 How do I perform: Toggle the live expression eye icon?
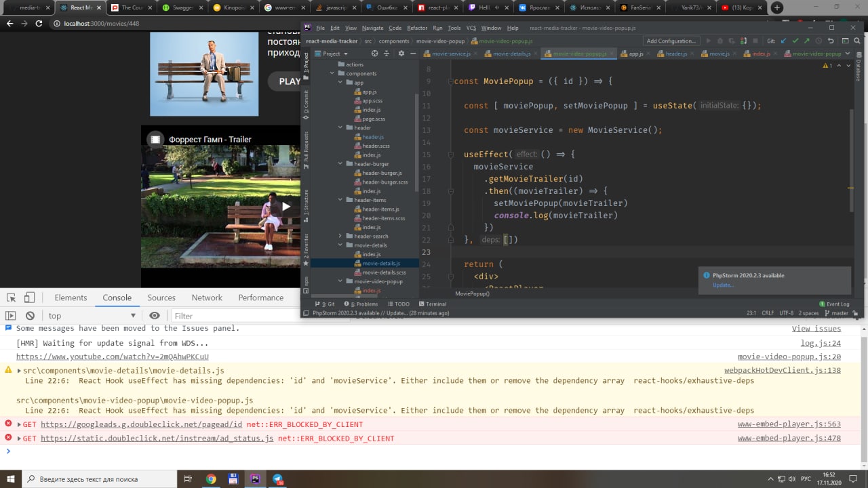tap(155, 316)
